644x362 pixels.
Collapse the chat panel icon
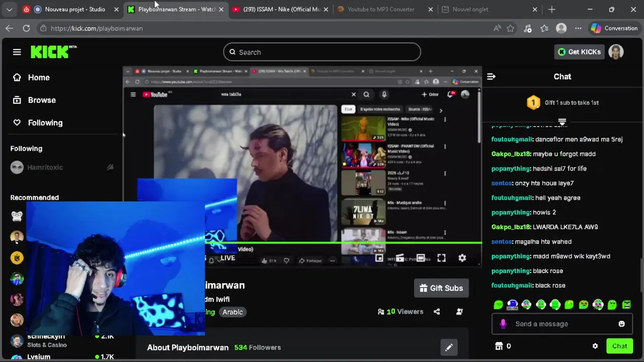point(491,76)
